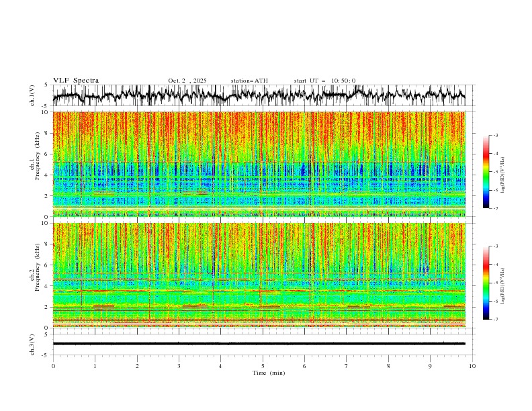Click the "Time (min)" axis label
This screenshot has width=532, height=411.
click(x=269, y=373)
